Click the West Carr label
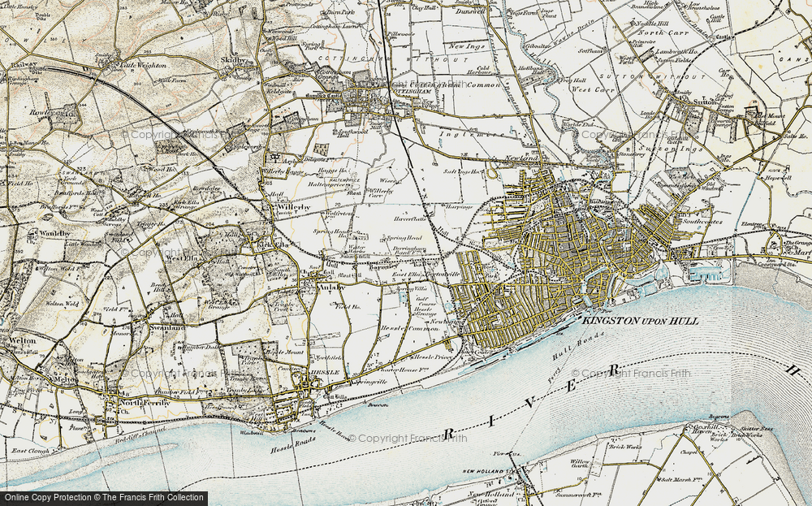812x506 pixels. pyautogui.click(x=592, y=90)
